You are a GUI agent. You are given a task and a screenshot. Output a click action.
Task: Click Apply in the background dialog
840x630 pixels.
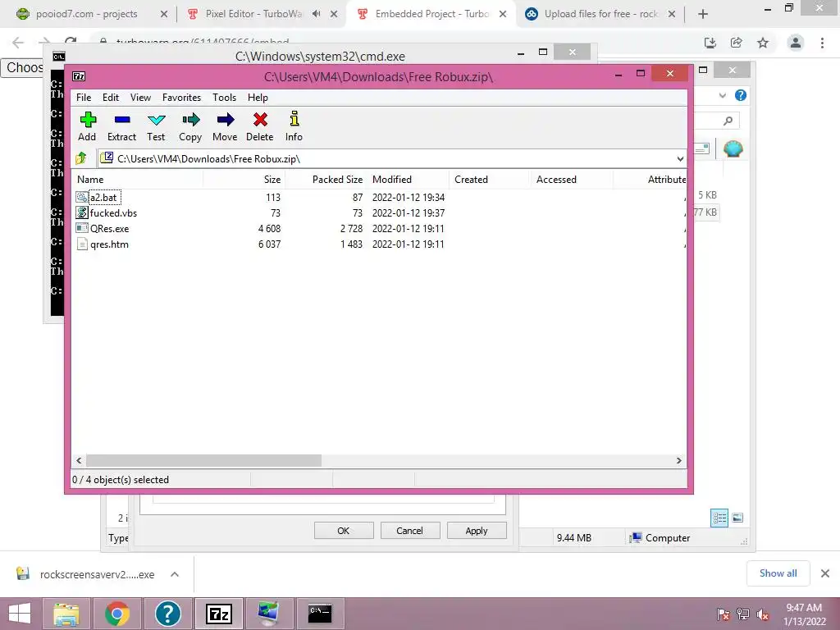[x=477, y=531]
